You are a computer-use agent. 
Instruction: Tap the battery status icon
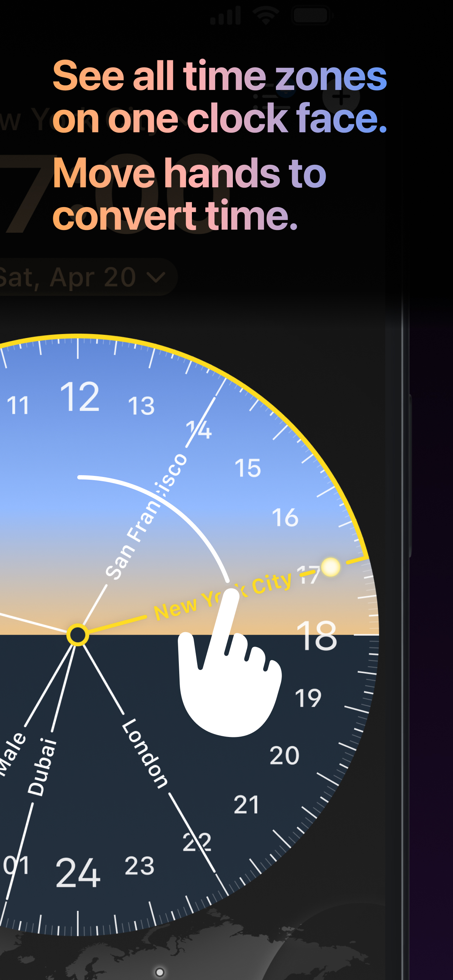tap(312, 15)
